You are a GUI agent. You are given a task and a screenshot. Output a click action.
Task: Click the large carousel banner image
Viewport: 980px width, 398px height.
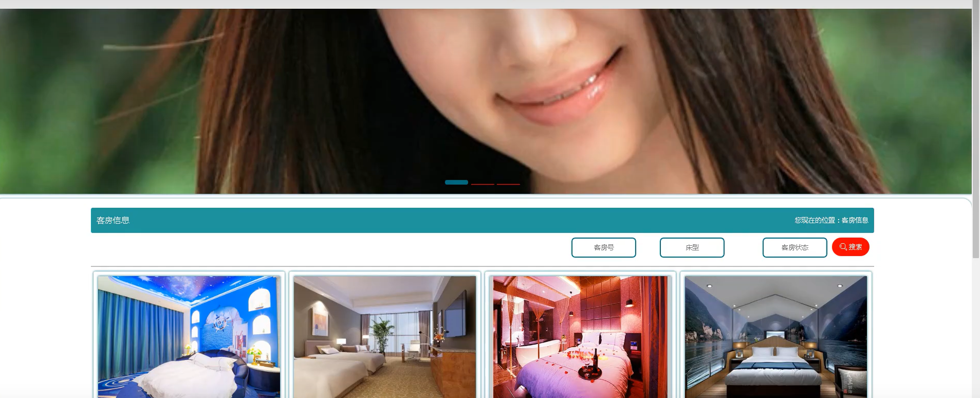pos(486,101)
